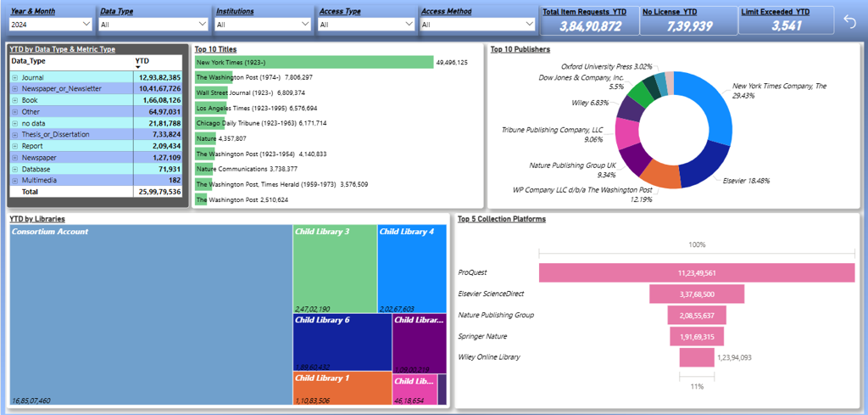This screenshot has width=868, height=415.
Task: Select the Child Library 3 tile
Action: point(335,269)
